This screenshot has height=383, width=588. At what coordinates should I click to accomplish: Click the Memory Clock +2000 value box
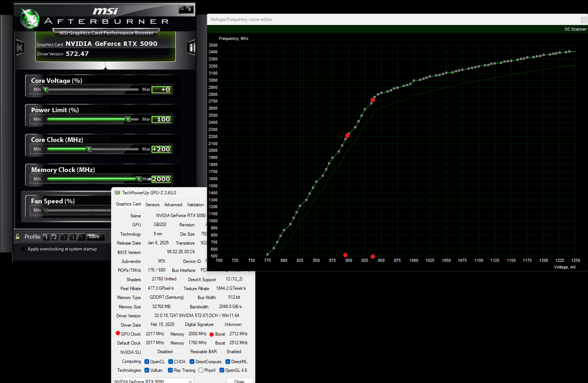(x=162, y=179)
